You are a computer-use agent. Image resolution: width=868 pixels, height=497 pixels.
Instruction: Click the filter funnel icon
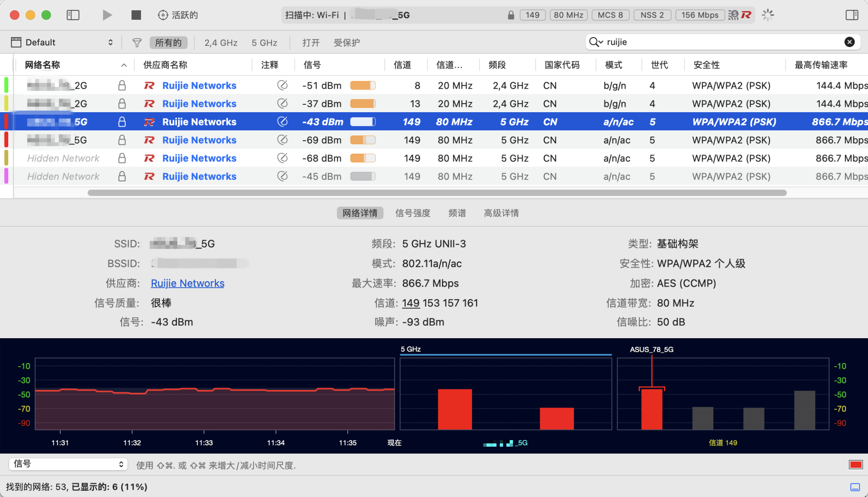click(136, 42)
